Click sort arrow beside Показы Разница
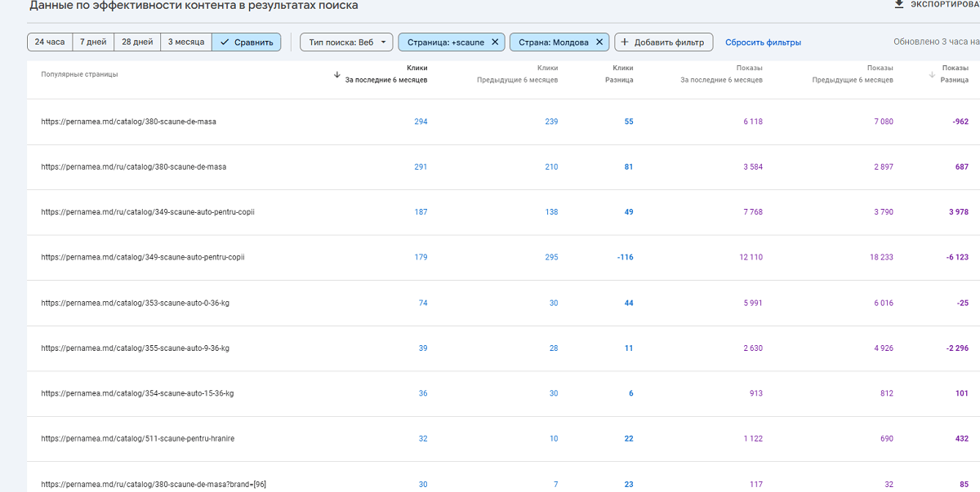Image resolution: width=980 pixels, height=492 pixels. tap(933, 74)
